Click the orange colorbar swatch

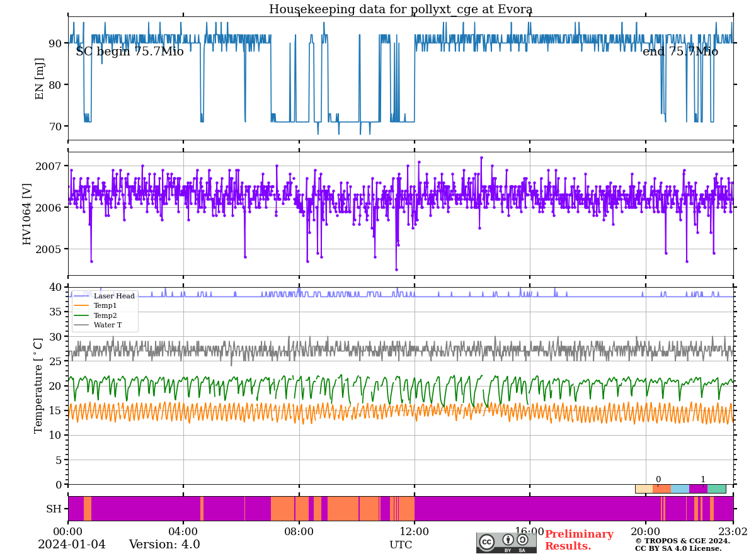click(662, 489)
